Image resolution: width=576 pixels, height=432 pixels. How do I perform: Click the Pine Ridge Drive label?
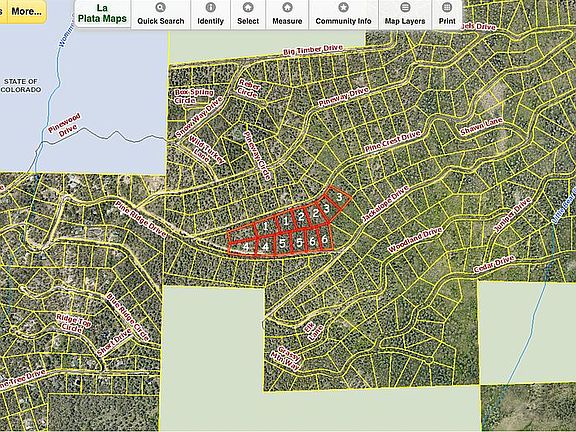click(140, 219)
